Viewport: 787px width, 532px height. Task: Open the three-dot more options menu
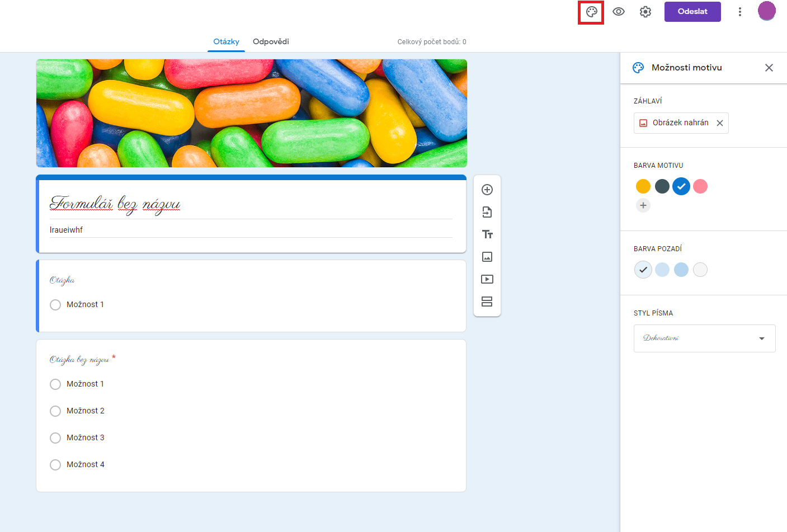[x=739, y=12]
